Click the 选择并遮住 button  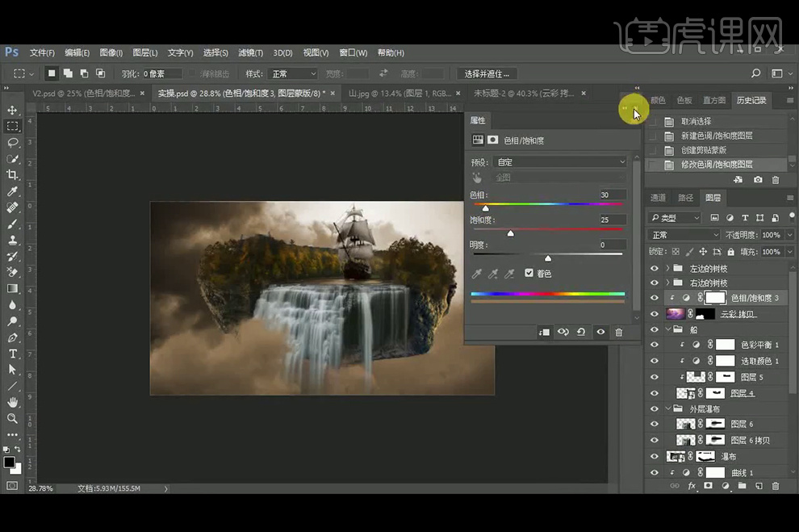[487, 73]
